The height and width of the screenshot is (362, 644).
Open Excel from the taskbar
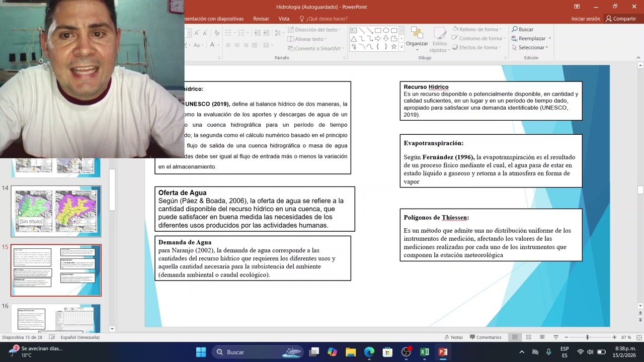(424, 352)
